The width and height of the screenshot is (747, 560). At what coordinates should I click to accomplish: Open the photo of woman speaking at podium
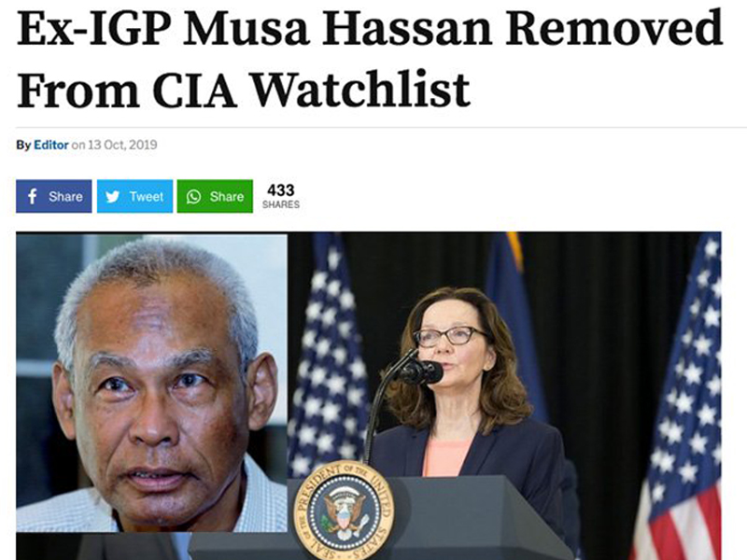[504, 395]
